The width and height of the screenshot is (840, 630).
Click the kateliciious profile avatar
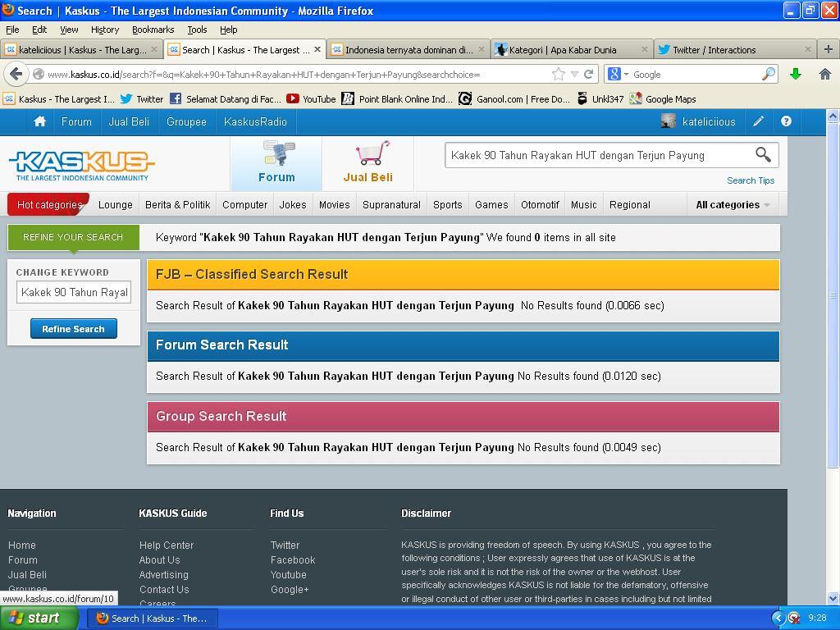click(x=668, y=121)
